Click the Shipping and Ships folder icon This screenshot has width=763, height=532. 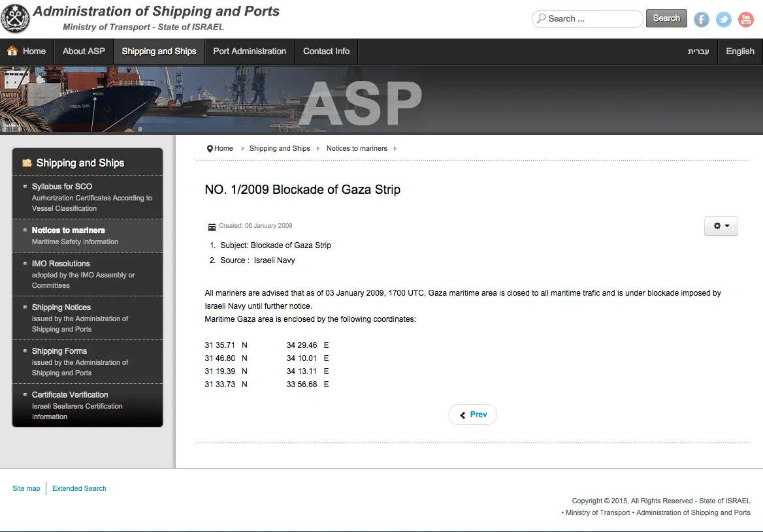coord(27,163)
